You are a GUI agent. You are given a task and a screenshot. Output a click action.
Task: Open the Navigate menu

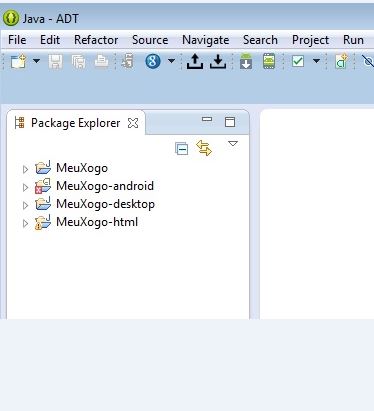(205, 40)
